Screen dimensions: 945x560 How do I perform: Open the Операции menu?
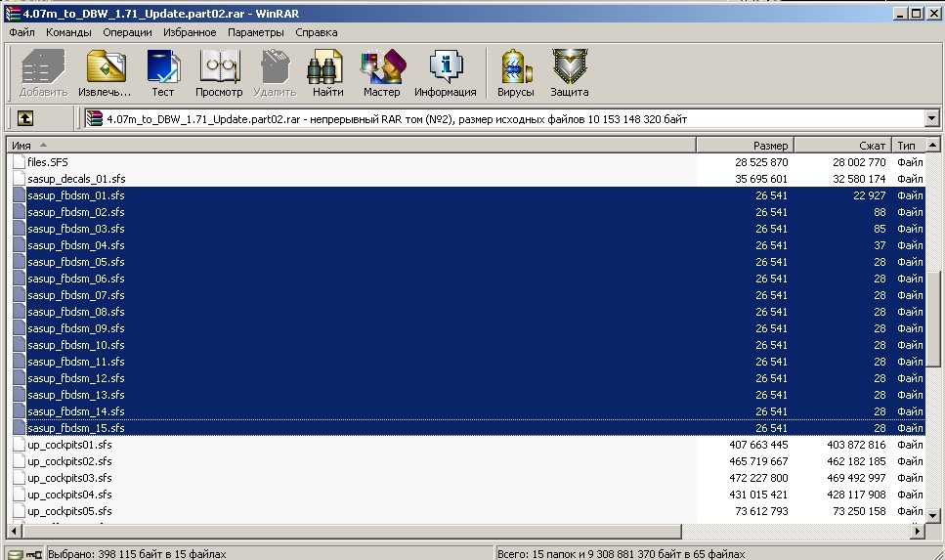pos(127,32)
